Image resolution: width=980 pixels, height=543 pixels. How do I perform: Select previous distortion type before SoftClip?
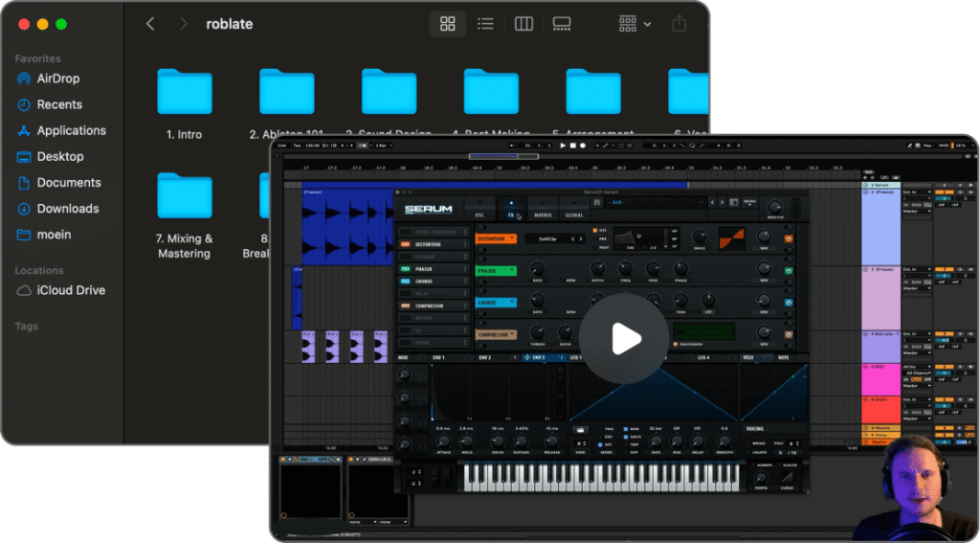pyautogui.click(x=572, y=239)
